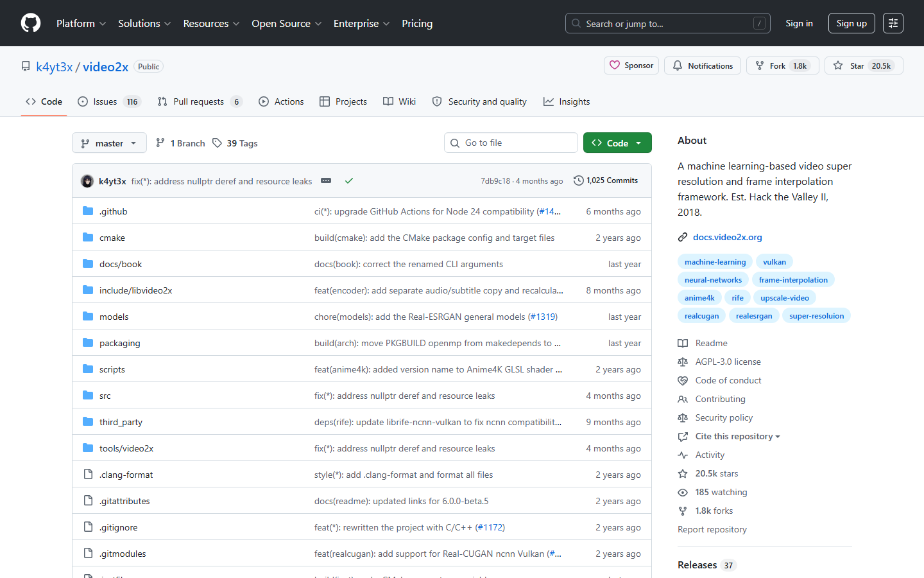
Task: Switch to the Pull requests tab
Action: point(200,101)
